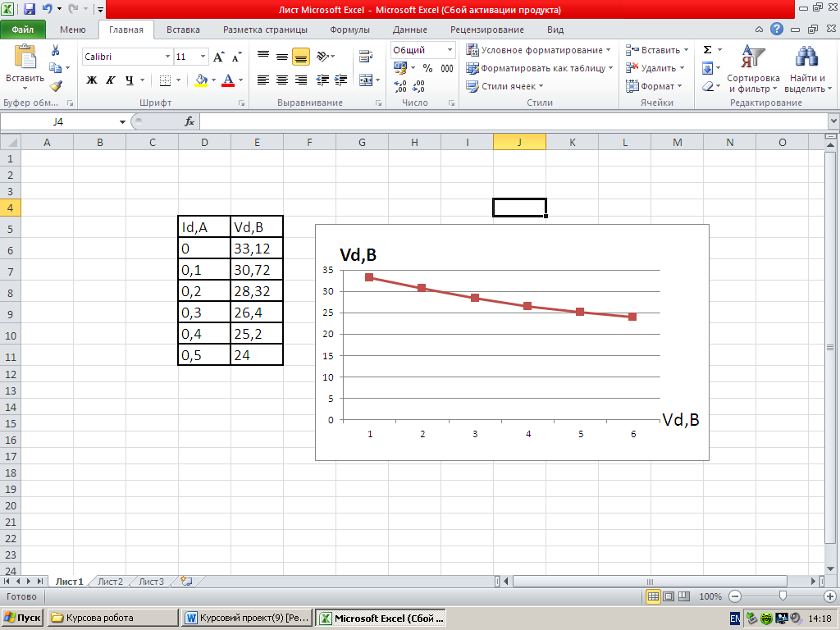Click Decrease decimal places icon
The image size is (840, 630).
[418, 85]
